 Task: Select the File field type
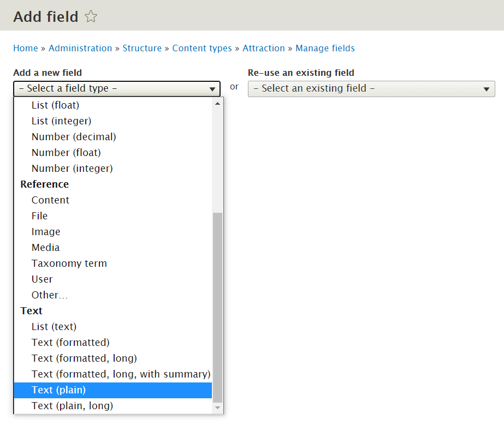[x=39, y=216]
